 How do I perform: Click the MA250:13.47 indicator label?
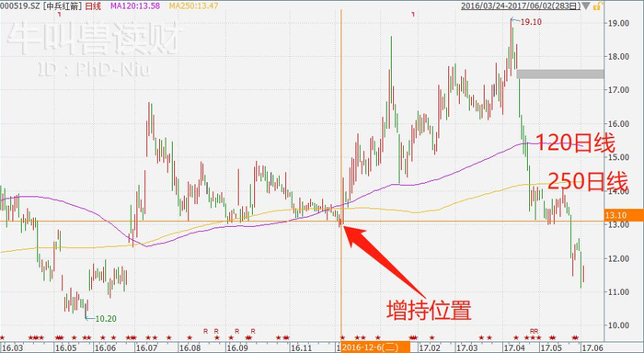(193, 6)
